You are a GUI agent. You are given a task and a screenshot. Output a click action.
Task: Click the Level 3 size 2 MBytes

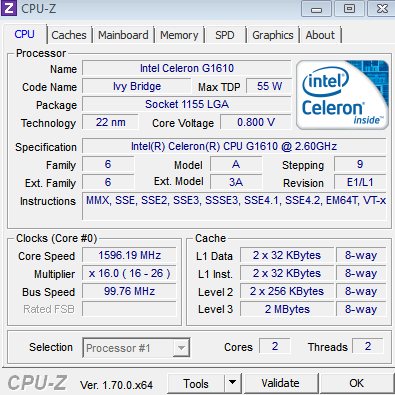point(287,309)
